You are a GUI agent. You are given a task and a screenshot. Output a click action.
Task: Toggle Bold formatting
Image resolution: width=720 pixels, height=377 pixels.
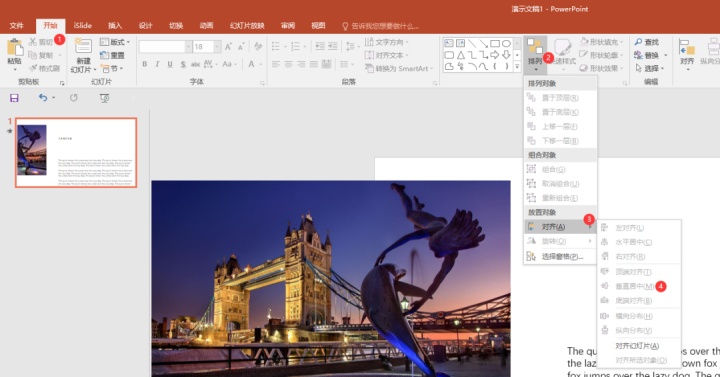pos(145,64)
